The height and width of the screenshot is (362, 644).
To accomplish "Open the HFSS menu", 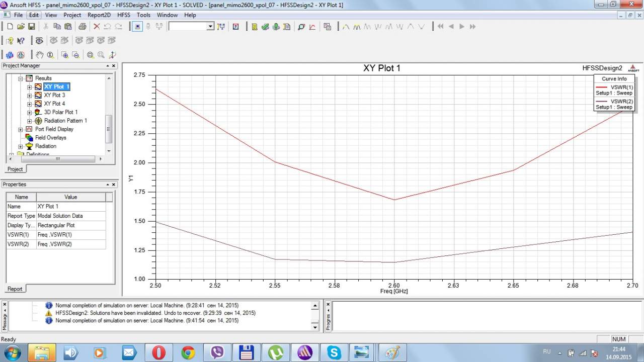I will (x=123, y=15).
